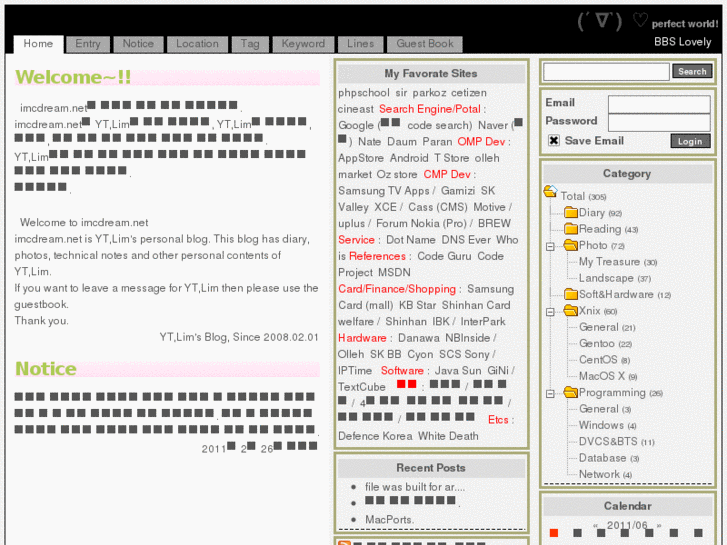
Task: Open the Samsung TV Apps link
Action: click(x=384, y=191)
